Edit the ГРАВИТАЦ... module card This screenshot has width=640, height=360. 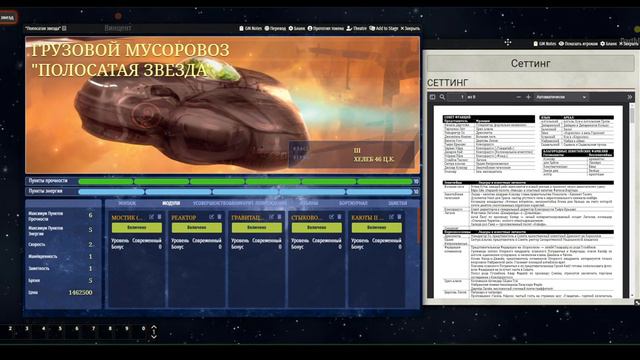[271, 217]
